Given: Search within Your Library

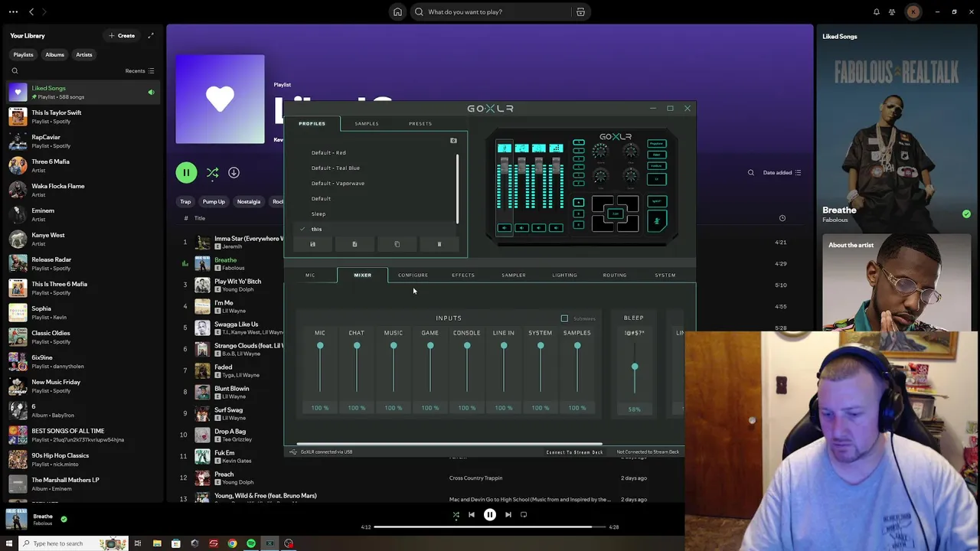Looking at the screenshot, I should point(15,71).
